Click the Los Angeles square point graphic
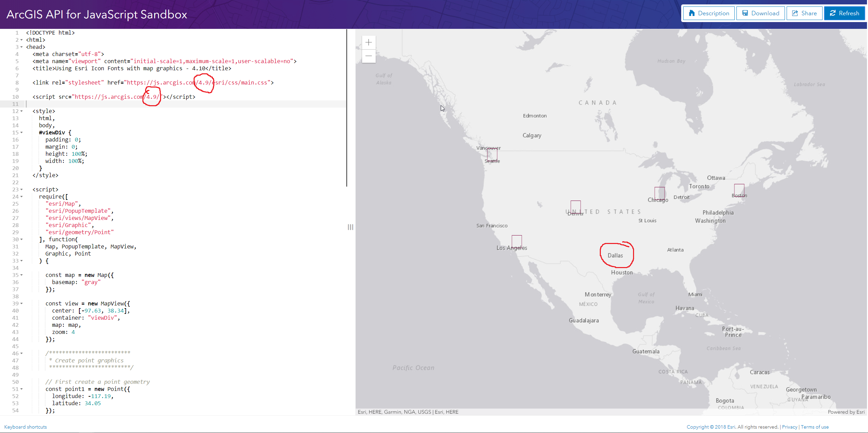 pos(517,242)
